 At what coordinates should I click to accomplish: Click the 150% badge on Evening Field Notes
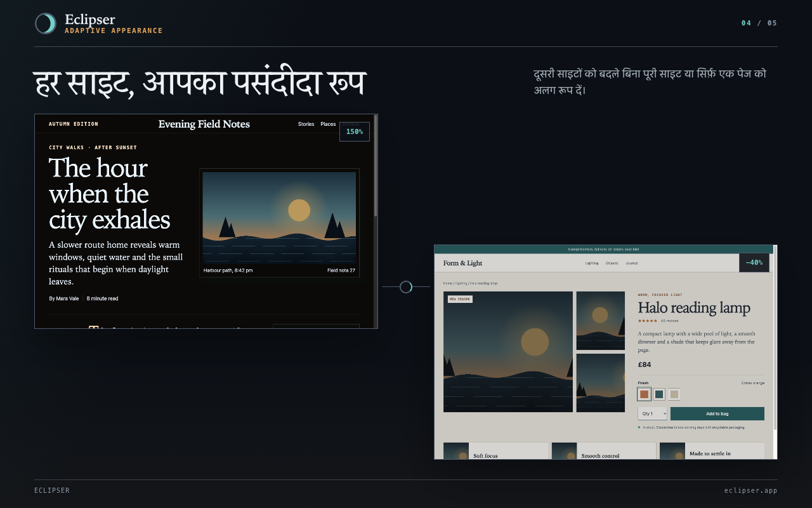point(355,131)
